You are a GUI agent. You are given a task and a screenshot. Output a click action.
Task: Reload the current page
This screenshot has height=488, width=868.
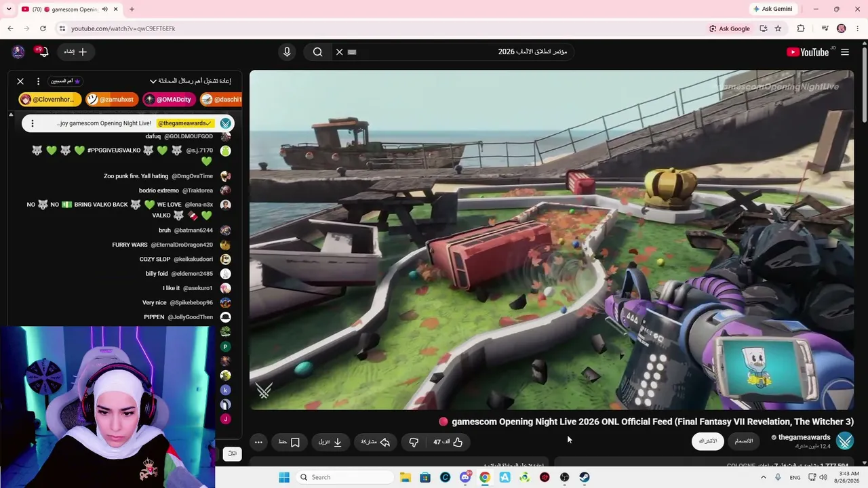point(43,28)
